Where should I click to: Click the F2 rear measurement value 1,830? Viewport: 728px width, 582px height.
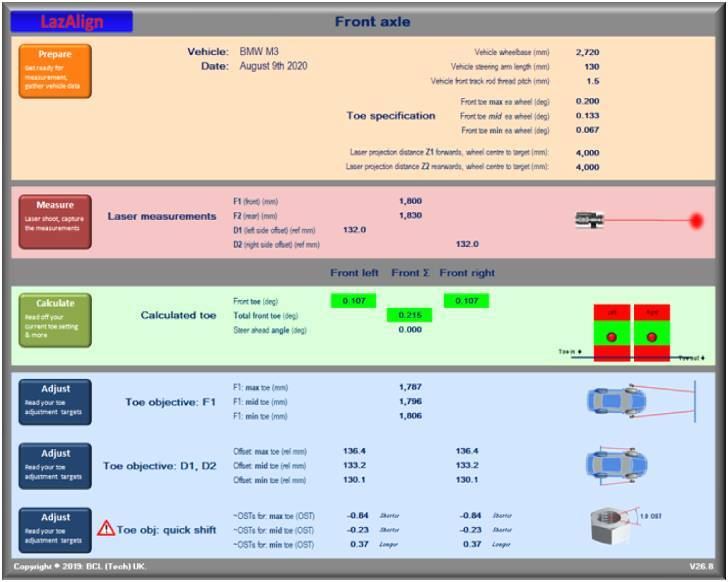[x=410, y=215]
